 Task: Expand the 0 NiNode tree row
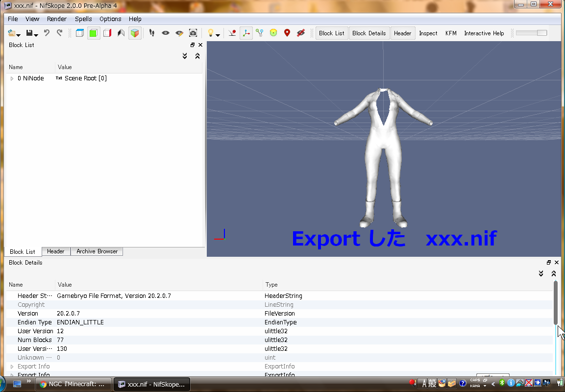pyautogui.click(x=12, y=78)
